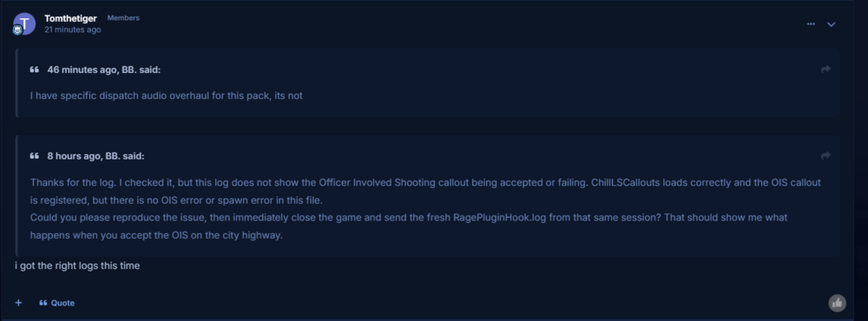Click the rank badge on the avatar
The width and height of the screenshot is (868, 321).
17,31
